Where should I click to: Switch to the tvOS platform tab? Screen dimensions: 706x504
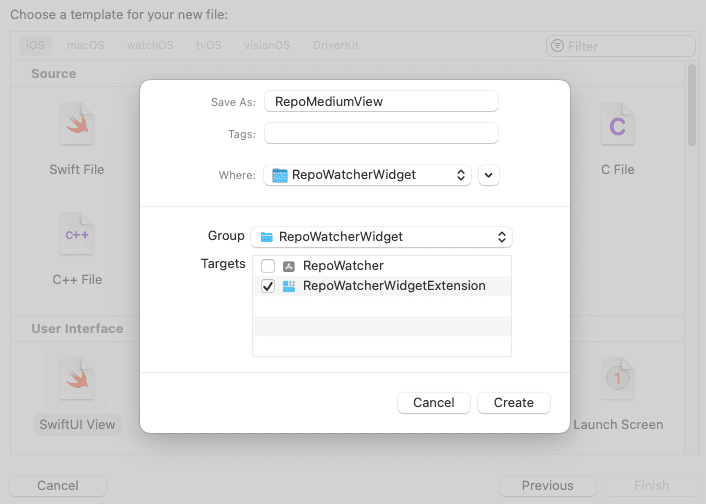tap(208, 45)
